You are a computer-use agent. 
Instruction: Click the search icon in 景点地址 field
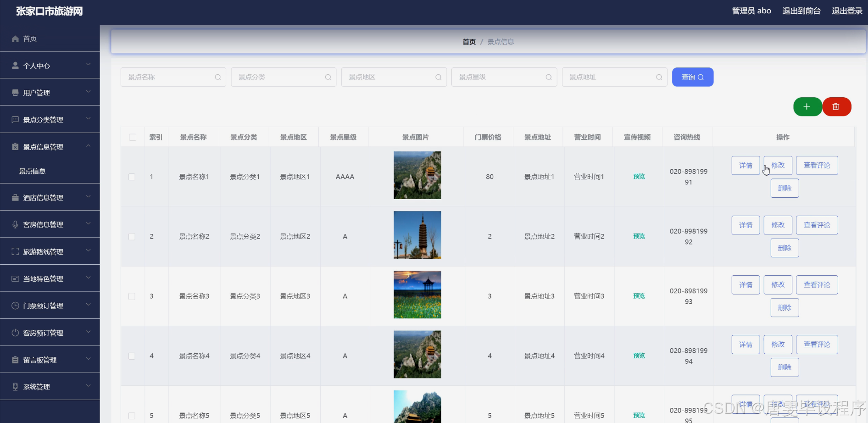pos(659,77)
